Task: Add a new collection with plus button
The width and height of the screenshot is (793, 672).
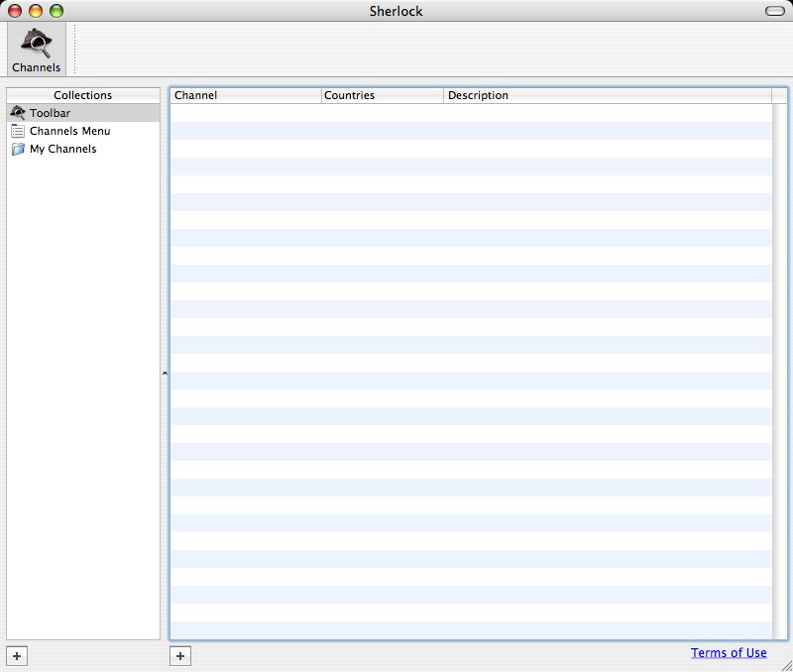Action: (x=17, y=656)
